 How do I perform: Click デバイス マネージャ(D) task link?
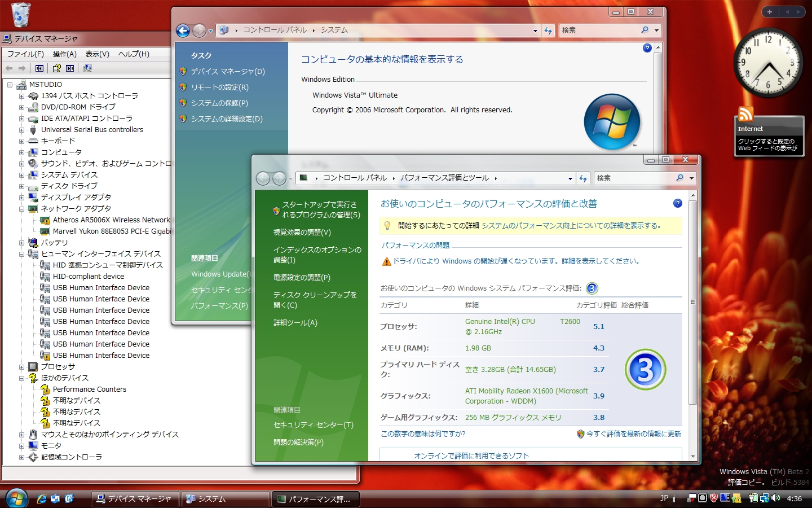pyautogui.click(x=228, y=72)
